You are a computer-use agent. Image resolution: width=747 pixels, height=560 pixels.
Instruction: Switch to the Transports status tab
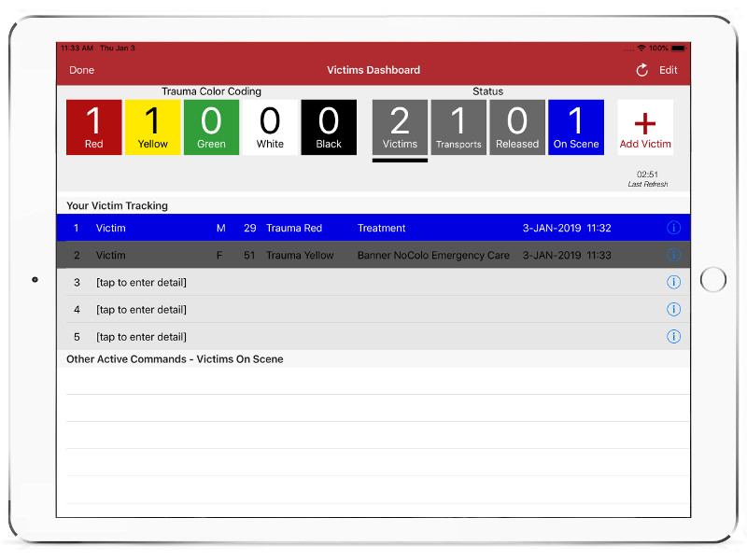[x=458, y=127]
